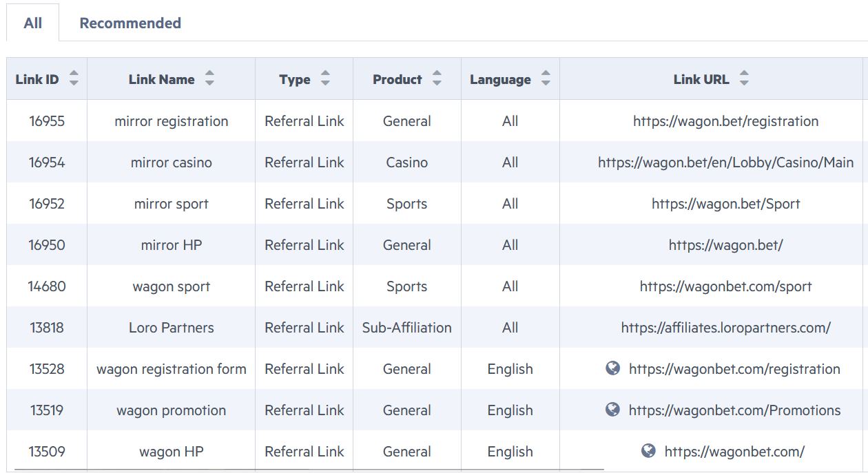Screen dimensions: 868x473
Task: Switch to the All tab
Action: click(x=33, y=23)
